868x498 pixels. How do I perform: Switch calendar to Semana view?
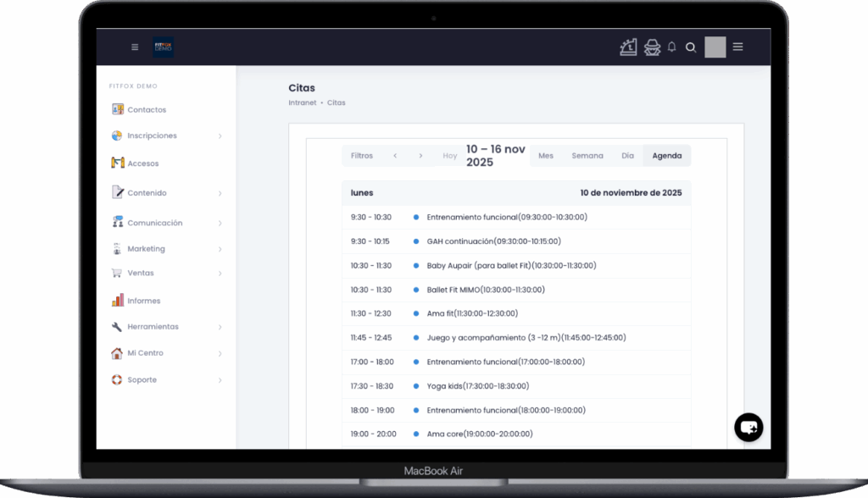pos(587,156)
